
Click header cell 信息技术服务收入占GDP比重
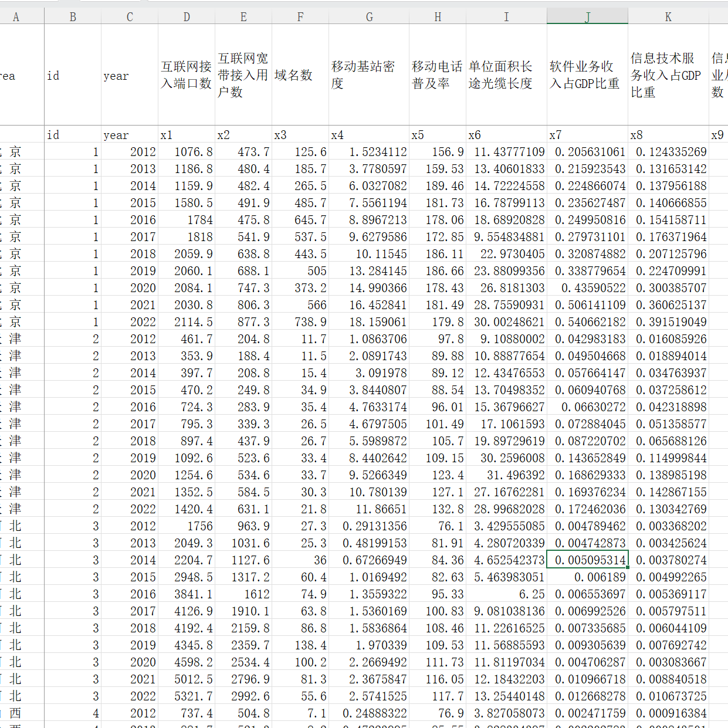point(668,75)
